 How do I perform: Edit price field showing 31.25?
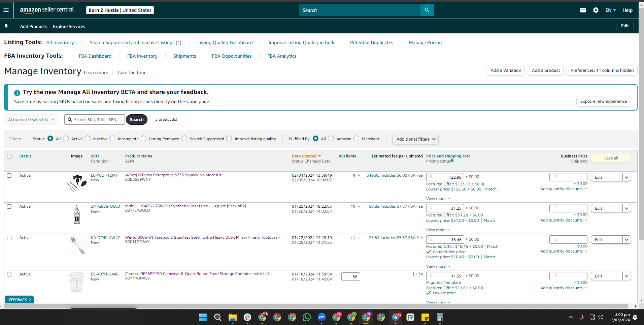[445, 208]
